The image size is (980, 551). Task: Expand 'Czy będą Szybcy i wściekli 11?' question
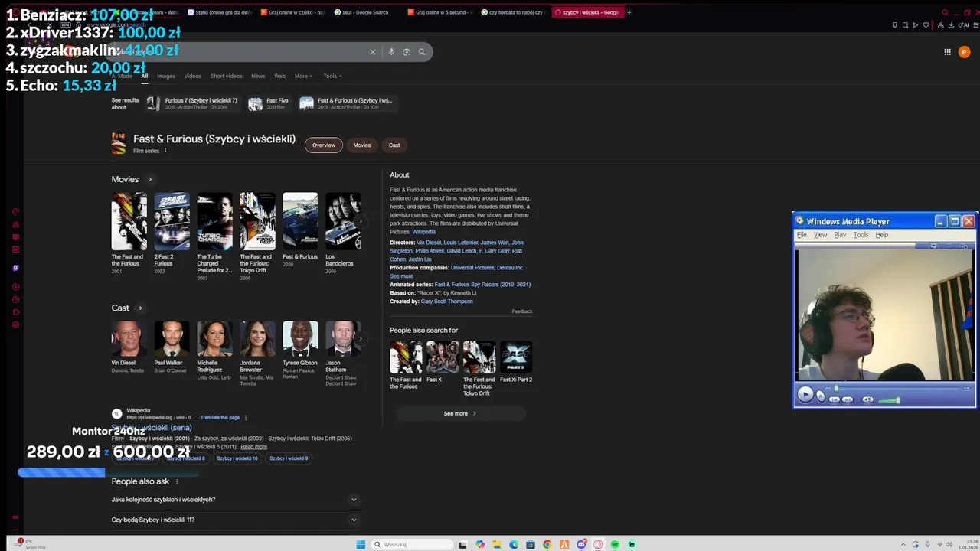pos(236,520)
